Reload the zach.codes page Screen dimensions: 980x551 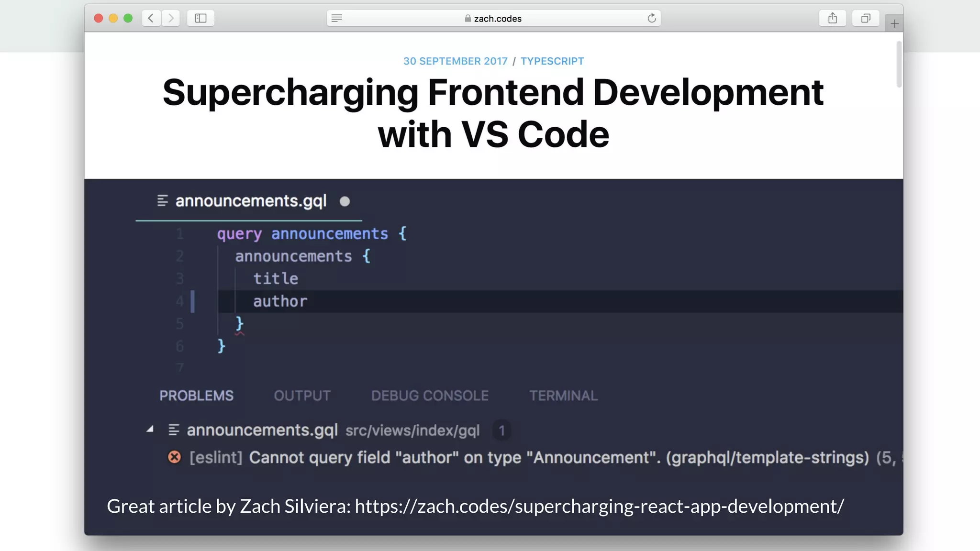coord(651,18)
